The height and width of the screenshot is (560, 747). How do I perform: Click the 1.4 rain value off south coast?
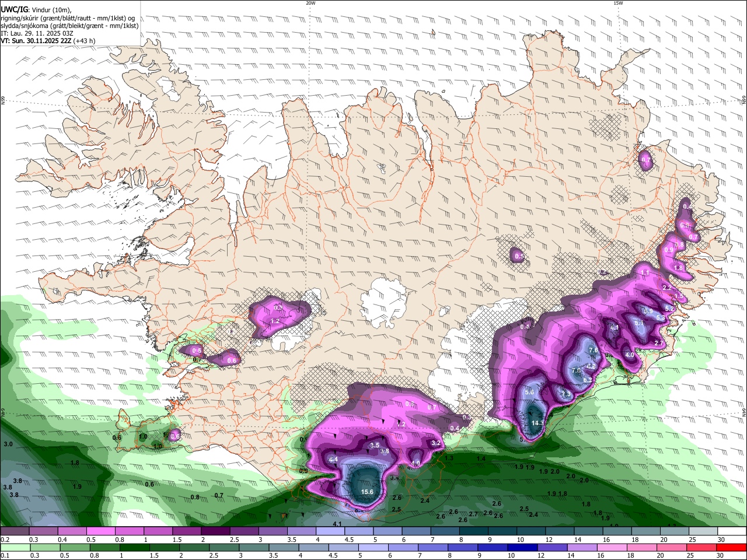pyautogui.click(x=481, y=459)
